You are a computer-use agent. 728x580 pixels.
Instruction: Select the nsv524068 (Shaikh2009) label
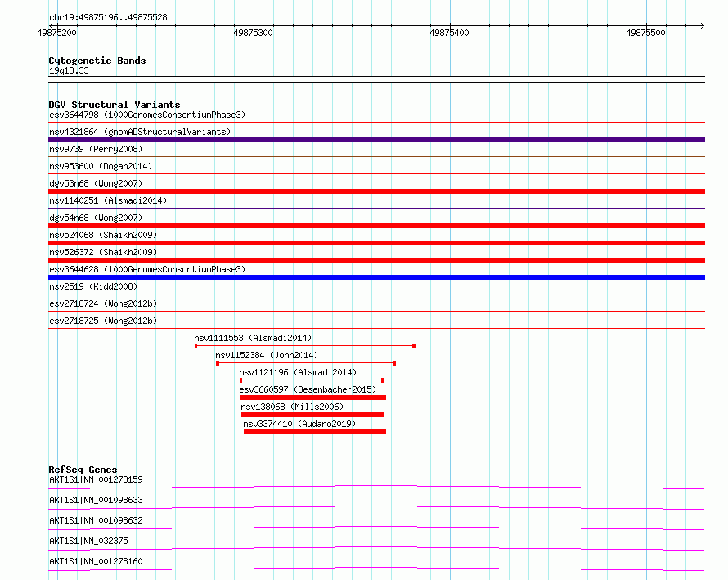[x=103, y=235]
